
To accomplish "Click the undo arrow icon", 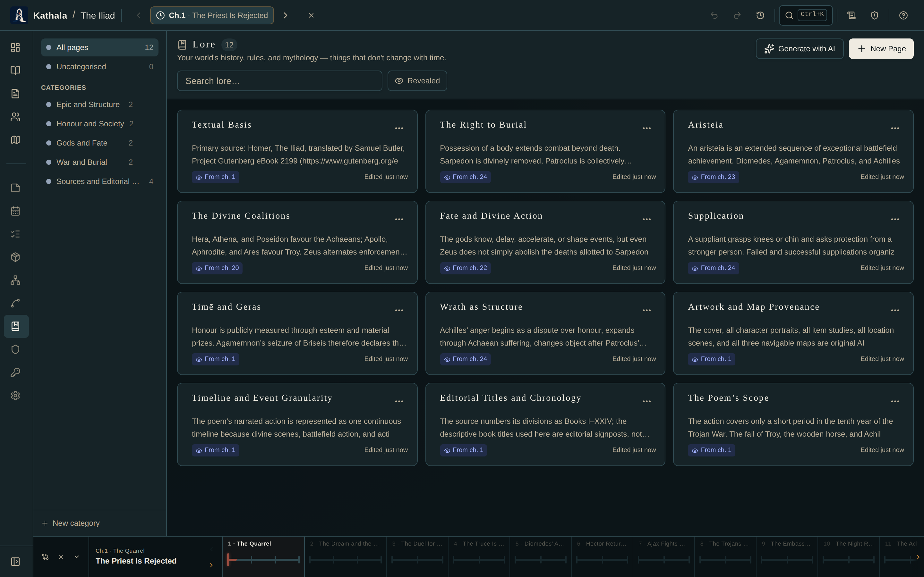I will tap(714, 15).
